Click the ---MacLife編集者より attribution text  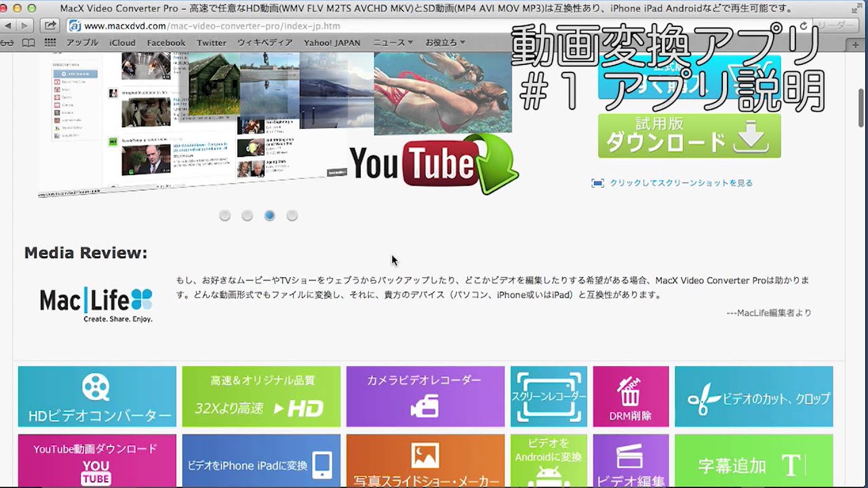[768, 312]
